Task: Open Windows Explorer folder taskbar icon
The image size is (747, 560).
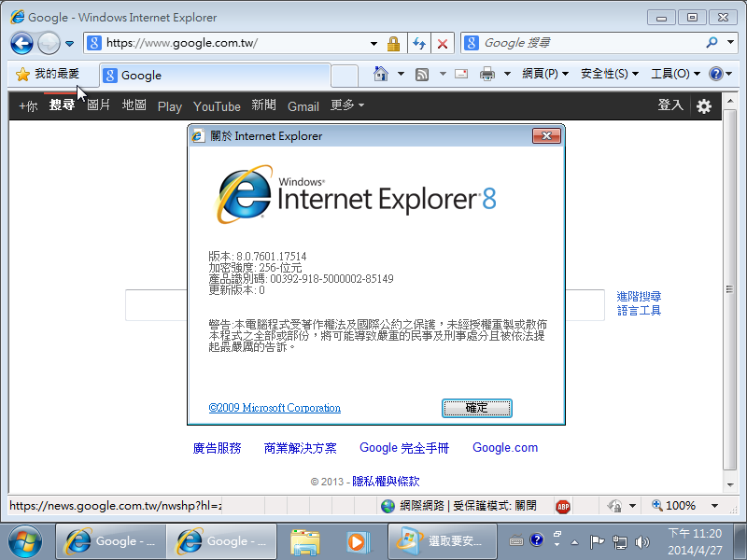Action: coord(305,542)
